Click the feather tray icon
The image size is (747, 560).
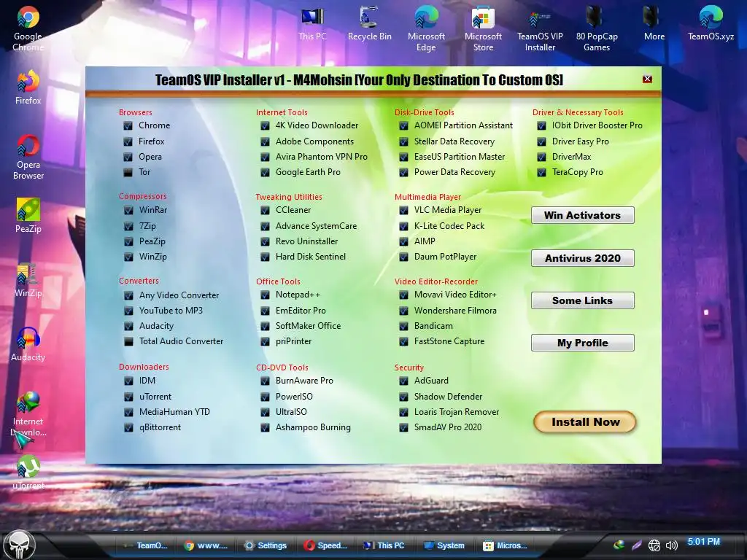[x=636, y=545]
